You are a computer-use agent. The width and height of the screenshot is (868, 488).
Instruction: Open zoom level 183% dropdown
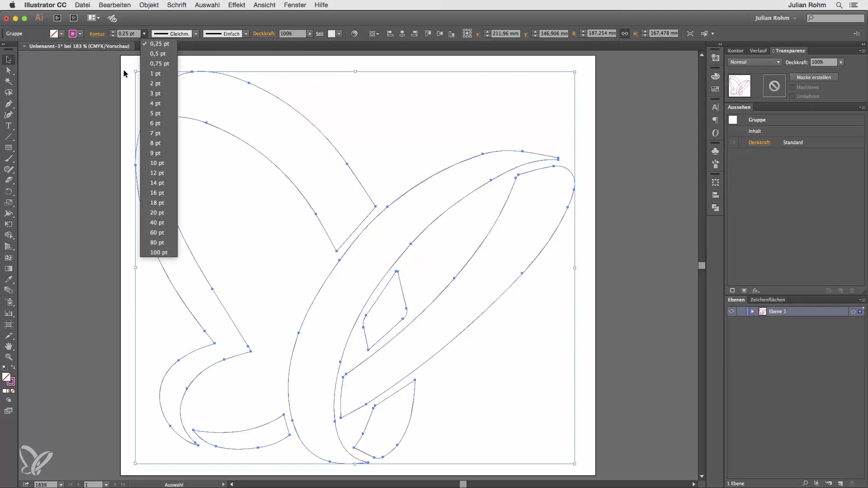point(61,484)
